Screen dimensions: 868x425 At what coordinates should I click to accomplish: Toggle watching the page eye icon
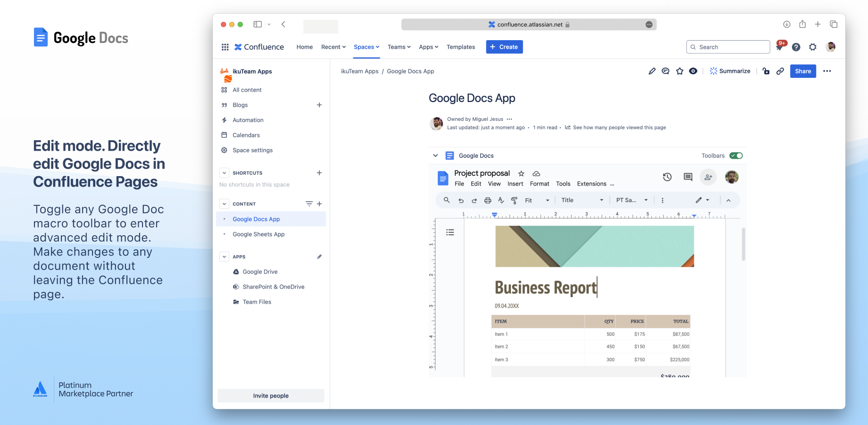(693, 71)
